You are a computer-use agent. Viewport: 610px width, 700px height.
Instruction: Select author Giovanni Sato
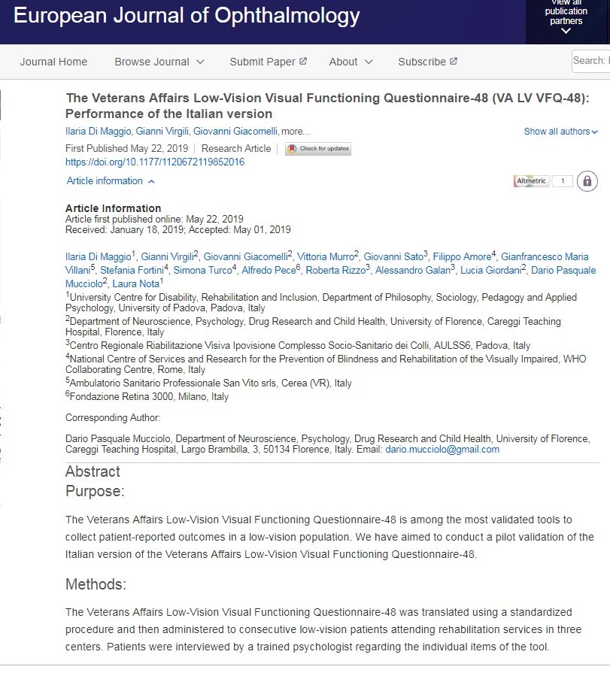[393, 256]
